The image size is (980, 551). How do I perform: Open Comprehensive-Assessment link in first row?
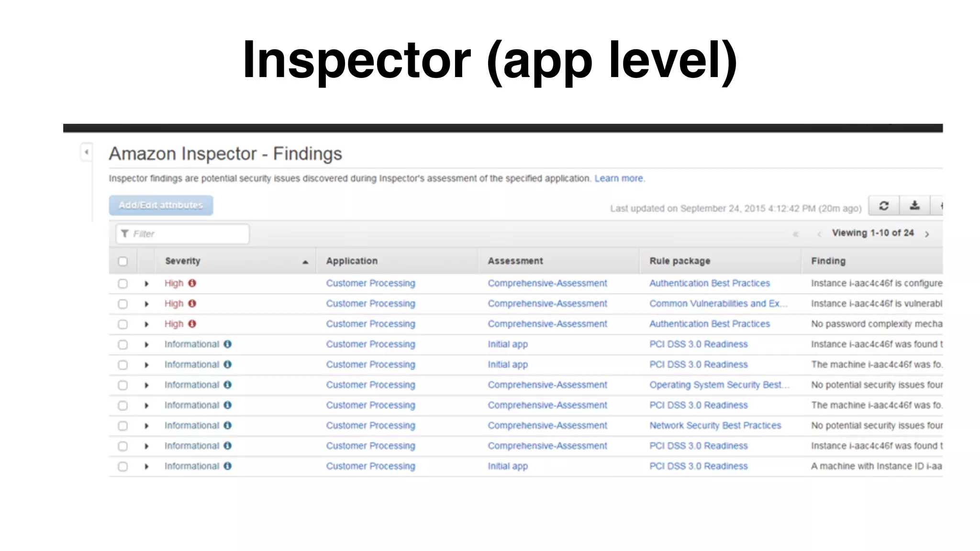click(547, 283)
